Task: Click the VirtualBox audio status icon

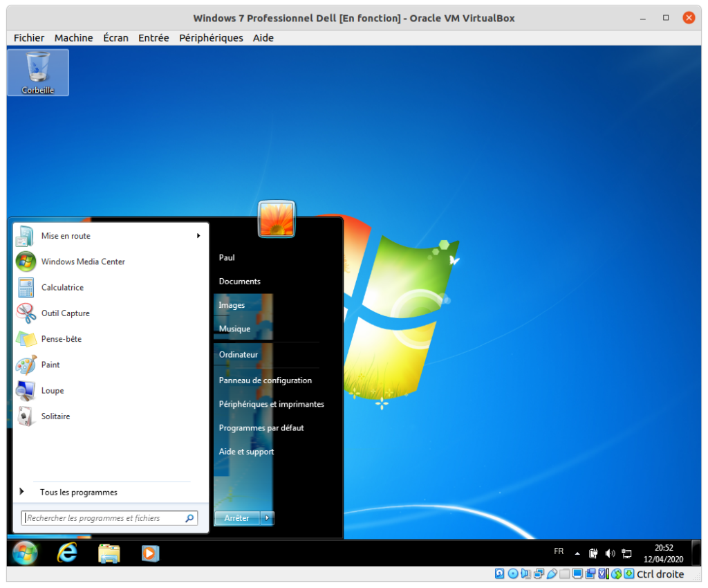Action: pos(525,574)
